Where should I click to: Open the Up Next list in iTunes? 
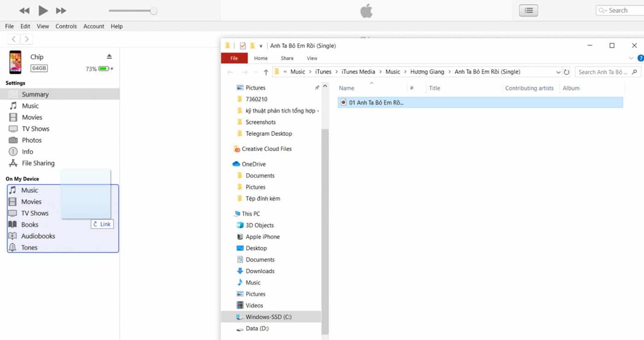coord(528,10)
